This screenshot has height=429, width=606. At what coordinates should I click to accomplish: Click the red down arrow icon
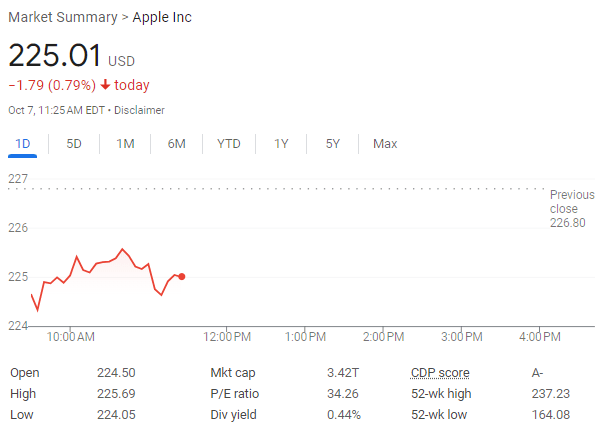click(x=105, y=85)
